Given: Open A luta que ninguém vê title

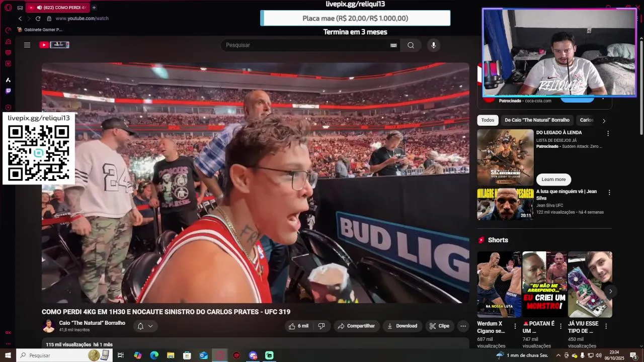Looking at the screenshot, I should 567,195.
